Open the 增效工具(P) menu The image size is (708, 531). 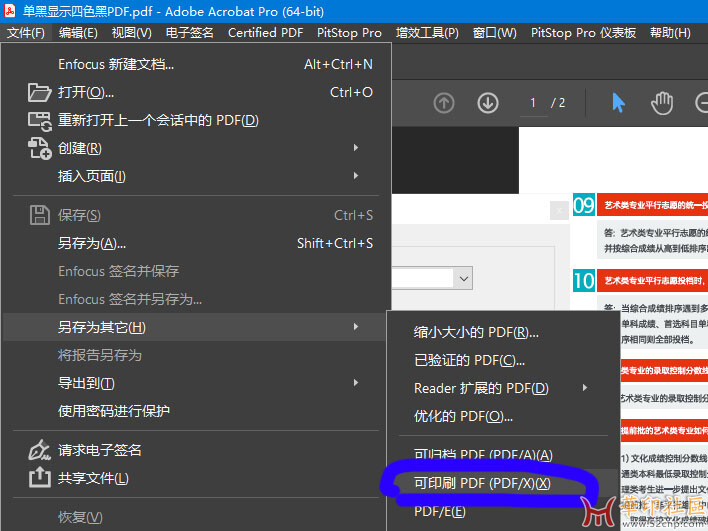pyautogui.click(x=427, y=33)
